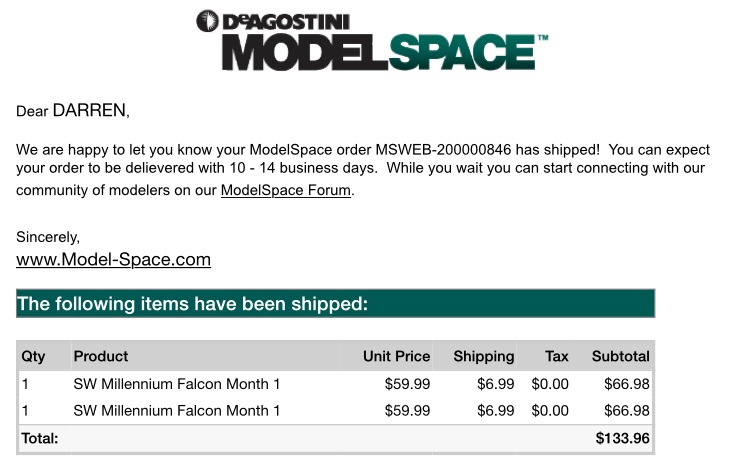The image size is (750, 475).
Task: Select second SW Millennium Falcon Month 1 row
Action: 335,410
